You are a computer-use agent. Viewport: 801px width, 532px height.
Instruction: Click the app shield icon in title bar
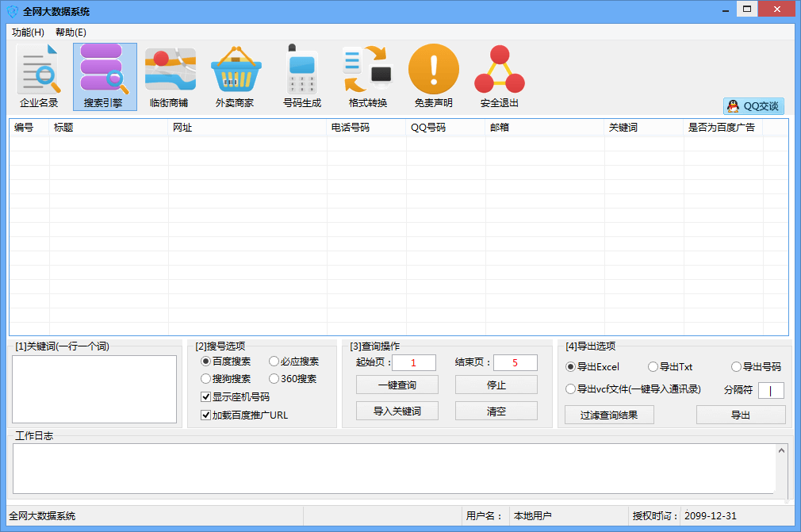(12, 11)
